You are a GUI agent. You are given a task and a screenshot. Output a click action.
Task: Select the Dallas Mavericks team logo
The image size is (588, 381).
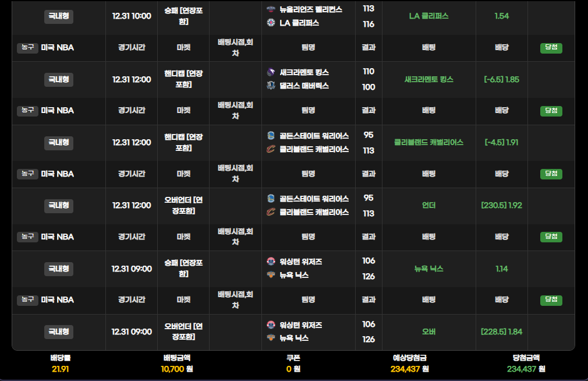coord(271,86)
